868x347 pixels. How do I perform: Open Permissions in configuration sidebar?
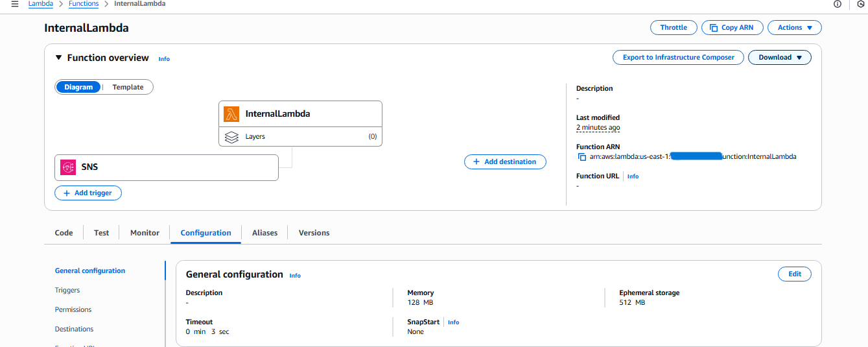pyautogui.click(x=73, y=310)
